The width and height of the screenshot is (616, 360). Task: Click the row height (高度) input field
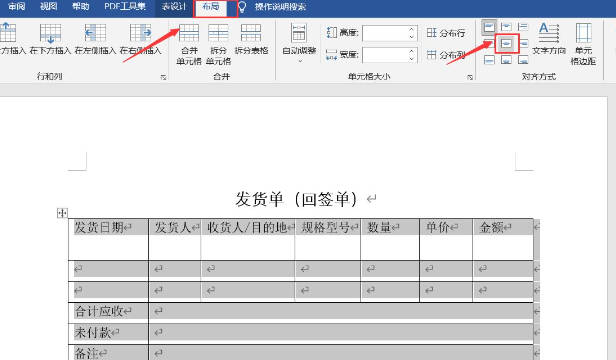click(x=385, y=33)
